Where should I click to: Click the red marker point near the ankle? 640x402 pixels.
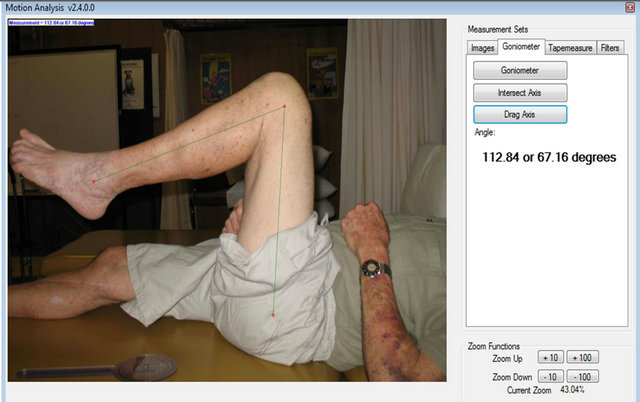click(x=94, y=181)
